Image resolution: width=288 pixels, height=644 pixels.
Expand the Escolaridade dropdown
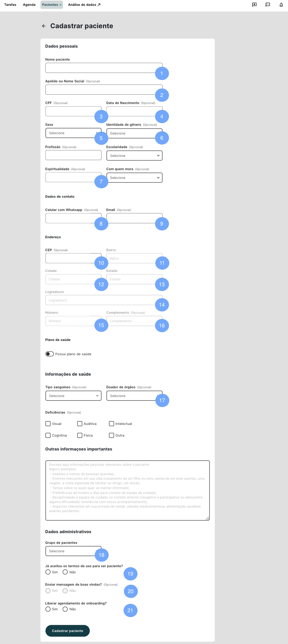[x=134, y=156]
